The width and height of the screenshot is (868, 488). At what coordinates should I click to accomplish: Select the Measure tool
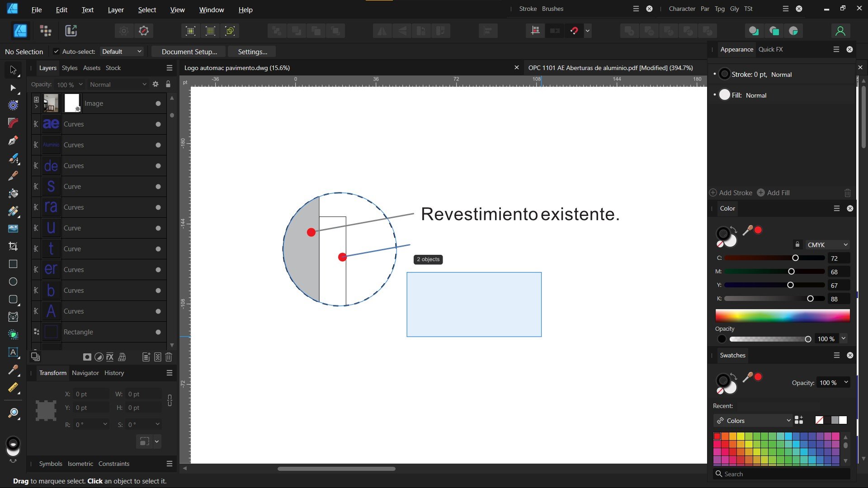[x=13, y=388]
